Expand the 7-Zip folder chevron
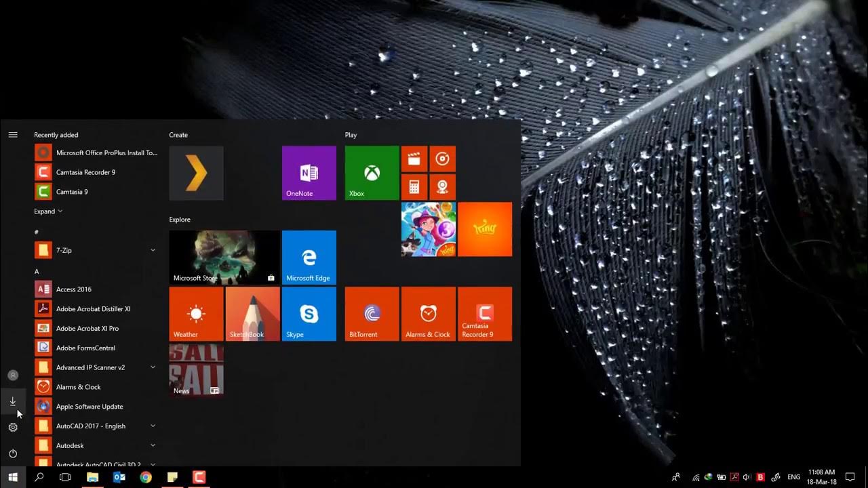868x488 pixels. pos(153,250)
